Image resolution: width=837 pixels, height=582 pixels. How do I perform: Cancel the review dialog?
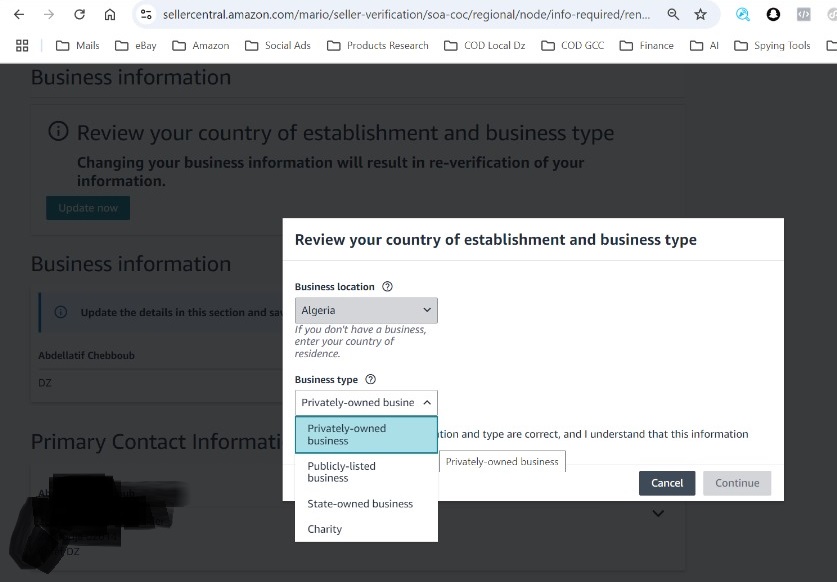[x=667, y=483]
